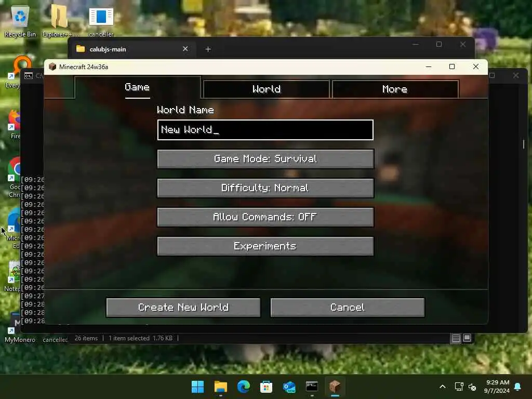Viewport: 532px width, 399px height.
Task: Switch to the command prompt taskbar icon
Action: pyautogui.click(x=312, y=387)
